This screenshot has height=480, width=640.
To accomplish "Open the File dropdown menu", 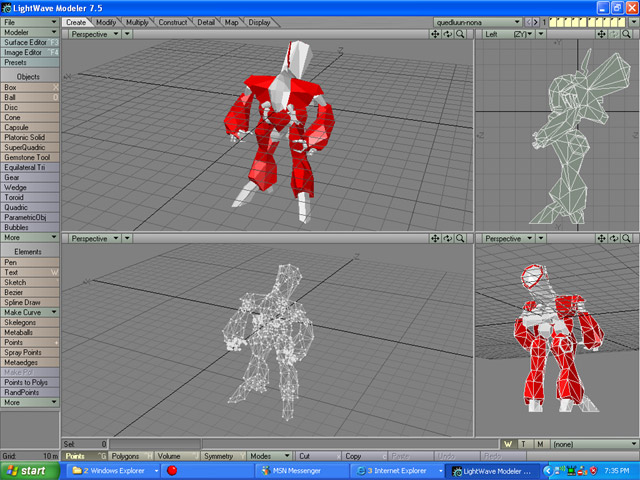I will (30, 22).
